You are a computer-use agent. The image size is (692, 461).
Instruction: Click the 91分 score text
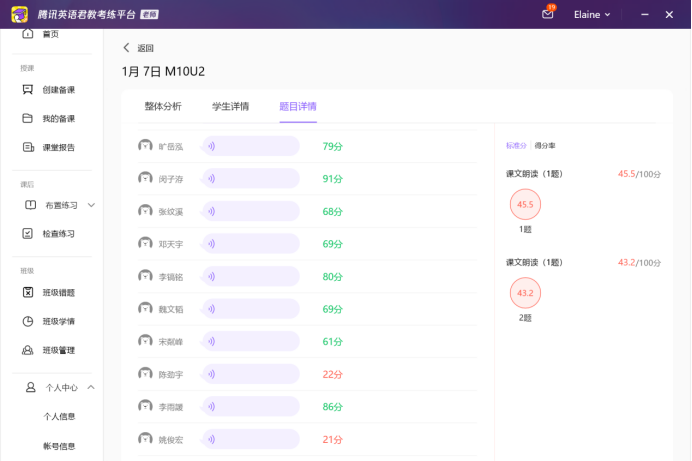tap(333, 179)
